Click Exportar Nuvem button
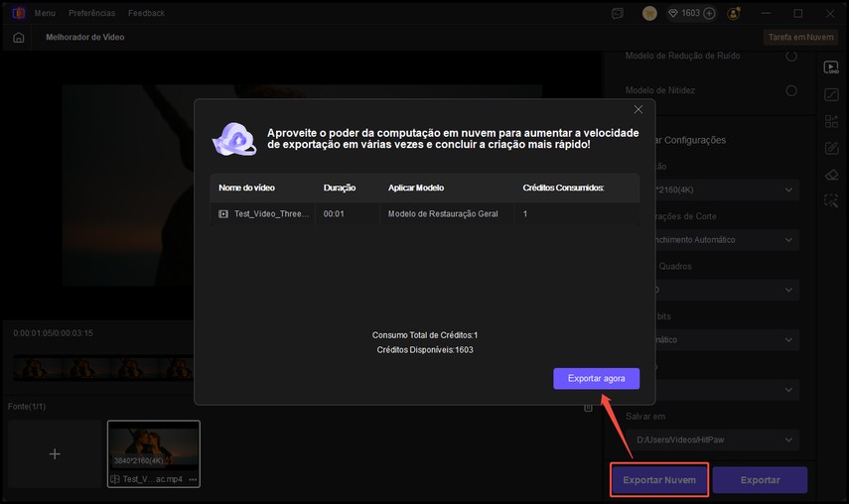849x504 pixels. click(659, 479)
